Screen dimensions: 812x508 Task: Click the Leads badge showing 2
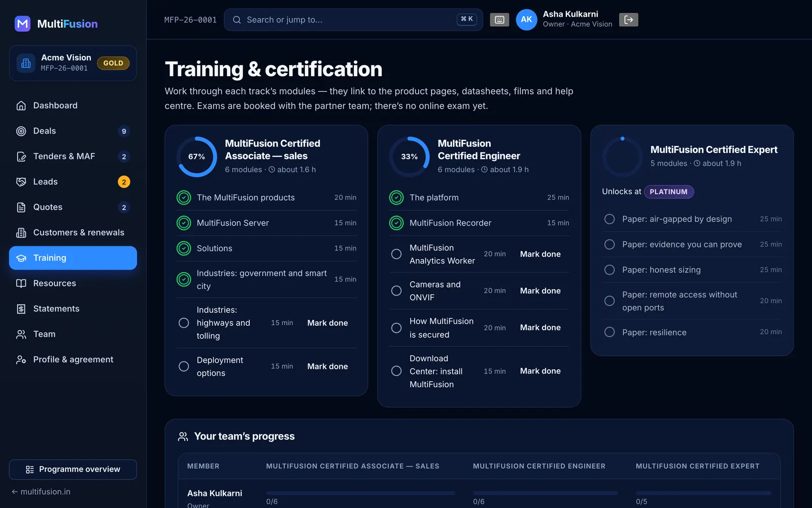[x=124, y=182]
